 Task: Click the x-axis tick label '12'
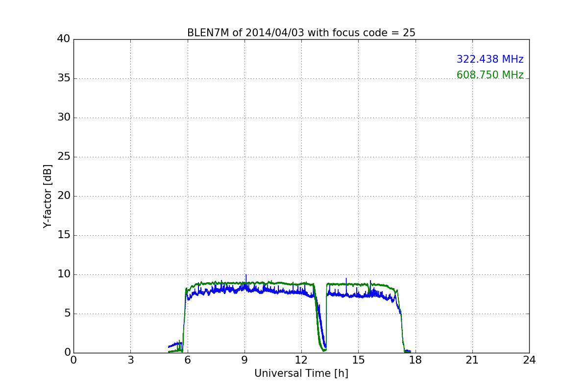[x=301, y=360]
